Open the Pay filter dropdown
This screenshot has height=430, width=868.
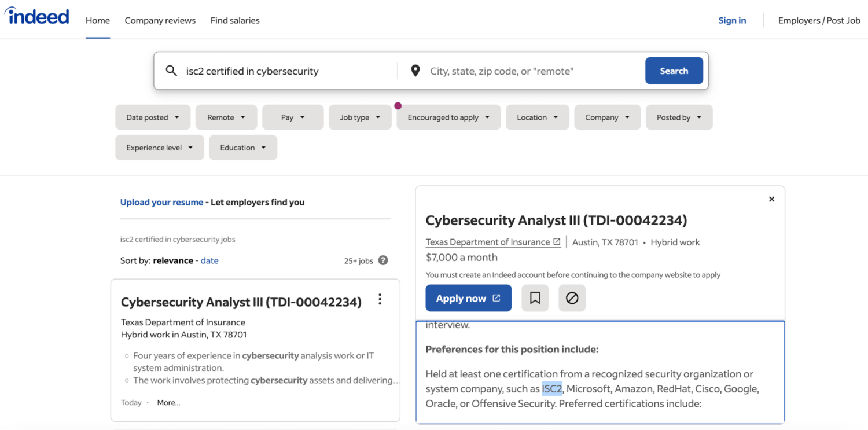tap(292, 117)
